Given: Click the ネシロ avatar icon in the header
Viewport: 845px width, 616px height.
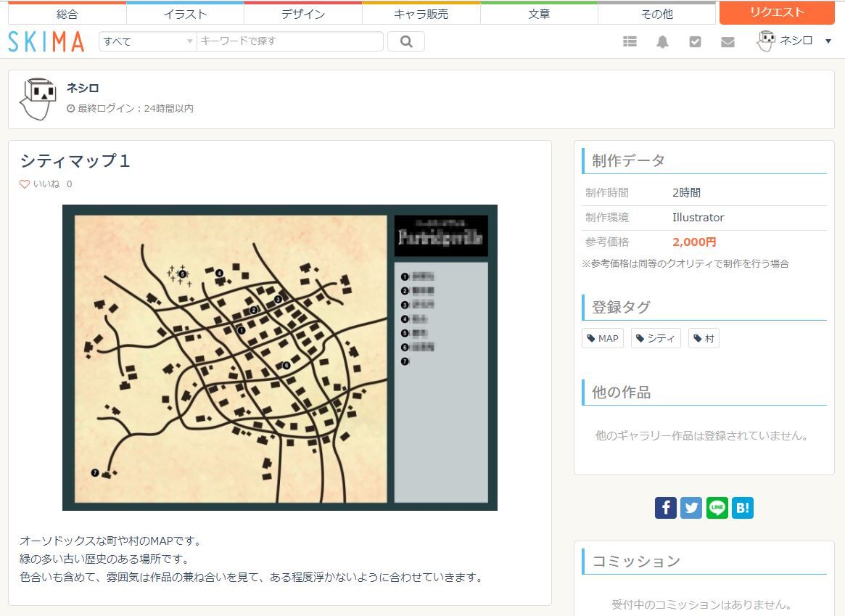Looking at the screenshot, I should [x=766, y=41].
